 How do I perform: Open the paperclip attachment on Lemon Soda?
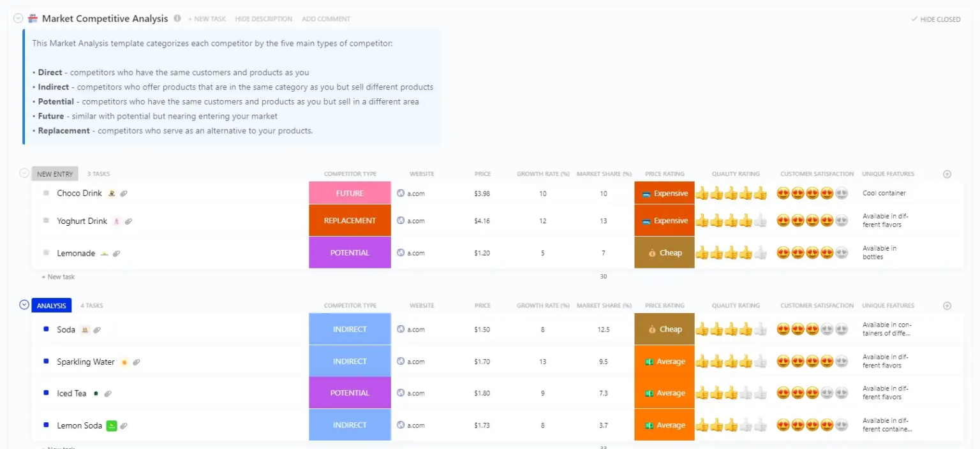click(123, 425)
